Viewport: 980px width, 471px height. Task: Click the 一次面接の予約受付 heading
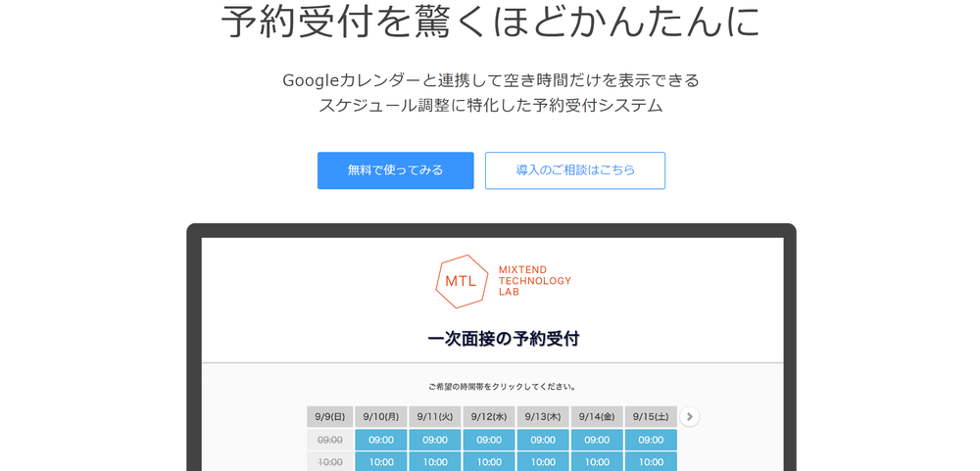coord(503,339)
